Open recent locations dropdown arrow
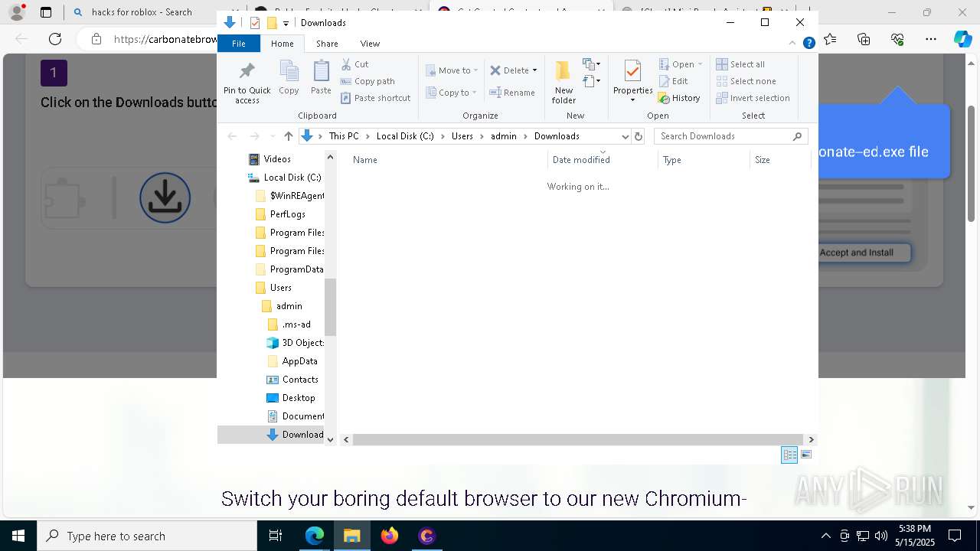Viewport: 980px width, 551px height. 272,136
